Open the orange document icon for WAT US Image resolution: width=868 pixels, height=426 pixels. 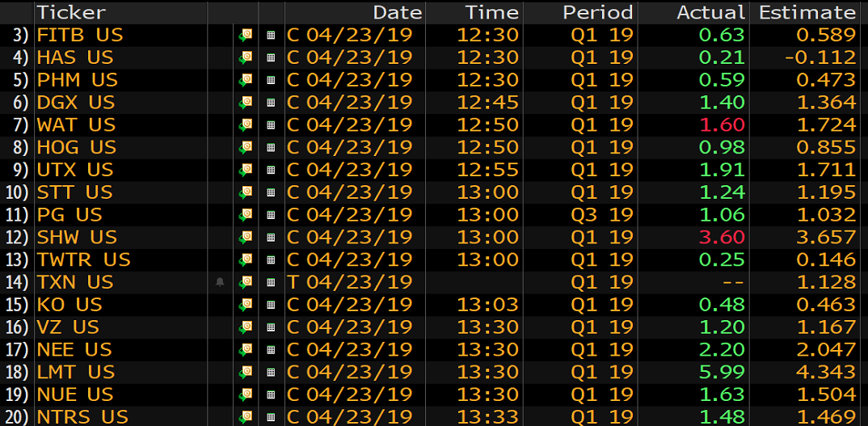[x=245, y=124]
